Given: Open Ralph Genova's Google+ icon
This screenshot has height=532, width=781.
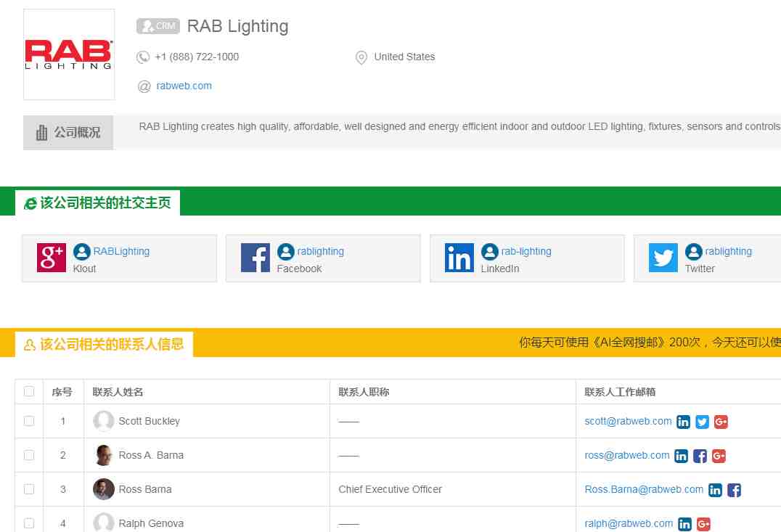Looking at the screenshot, I should (x=703, y=524).
